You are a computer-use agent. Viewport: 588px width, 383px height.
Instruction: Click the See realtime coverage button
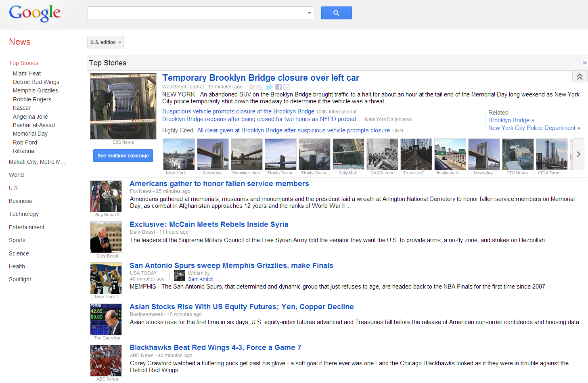pyautogui.click(x=123, y=155)
